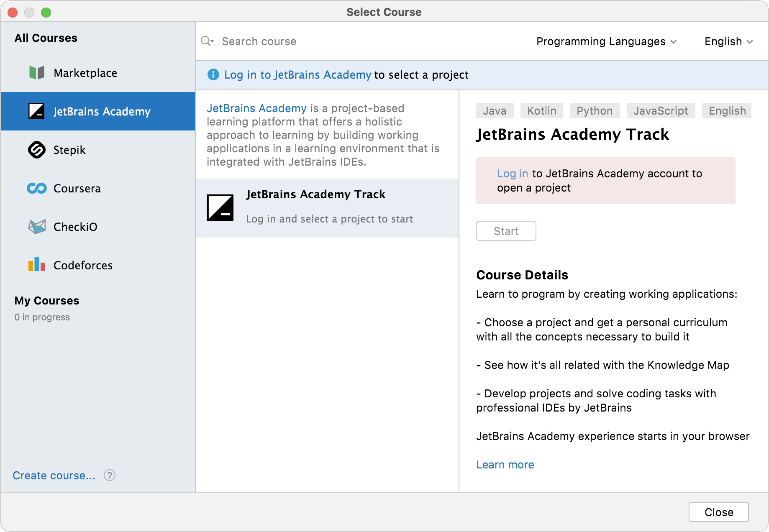
Task: Click the Stepik logo icon
Action: [x=37, y=150]
